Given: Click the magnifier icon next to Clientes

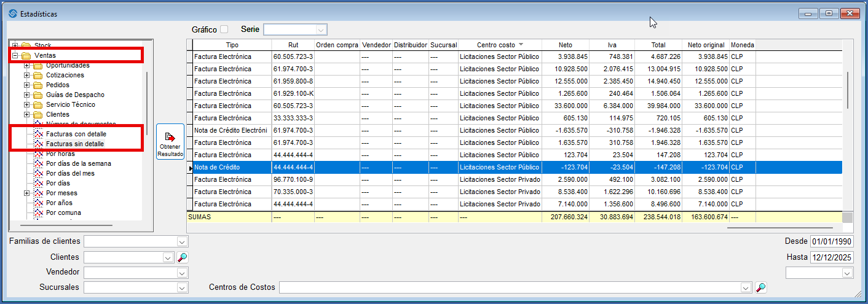Looking at the screenshot, I should [x=183, y=257].
